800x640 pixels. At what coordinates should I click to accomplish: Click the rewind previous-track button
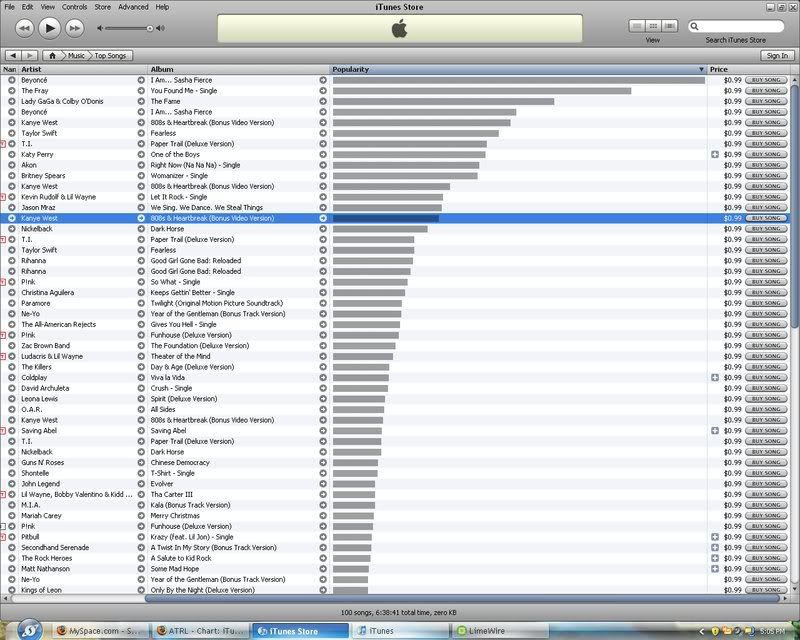pos(24,28)
